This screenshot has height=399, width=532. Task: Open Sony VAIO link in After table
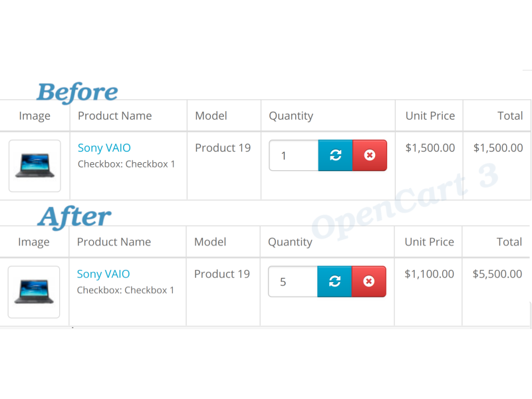click(x=103, y=274)
